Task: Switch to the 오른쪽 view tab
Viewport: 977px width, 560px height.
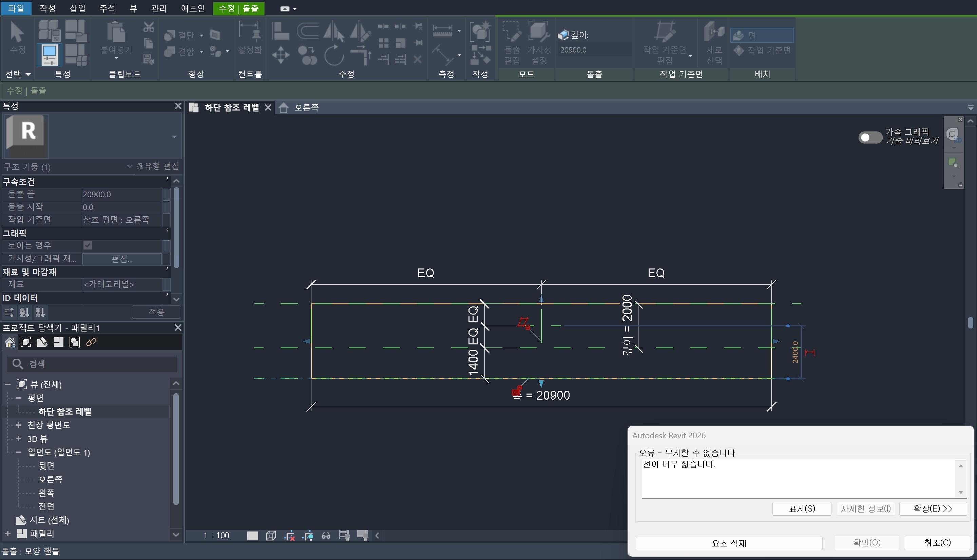Action: click(x=306, y=108)
